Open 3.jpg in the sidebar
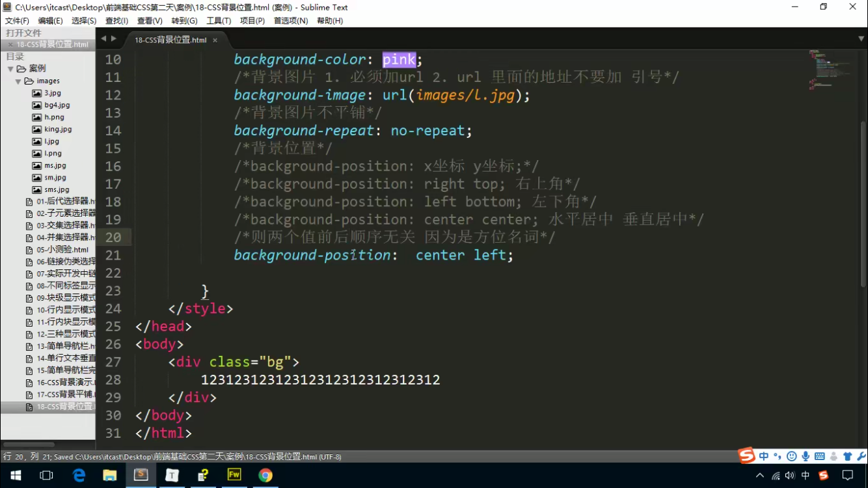 [53, 93]
